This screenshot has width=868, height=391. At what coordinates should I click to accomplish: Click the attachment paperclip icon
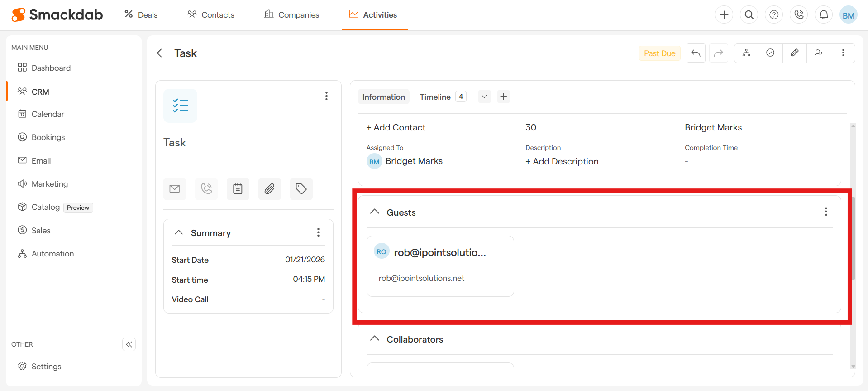pos(269,189)
